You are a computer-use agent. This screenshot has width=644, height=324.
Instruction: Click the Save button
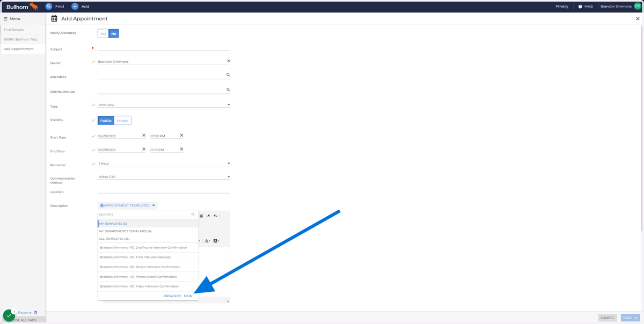[630, 318]
